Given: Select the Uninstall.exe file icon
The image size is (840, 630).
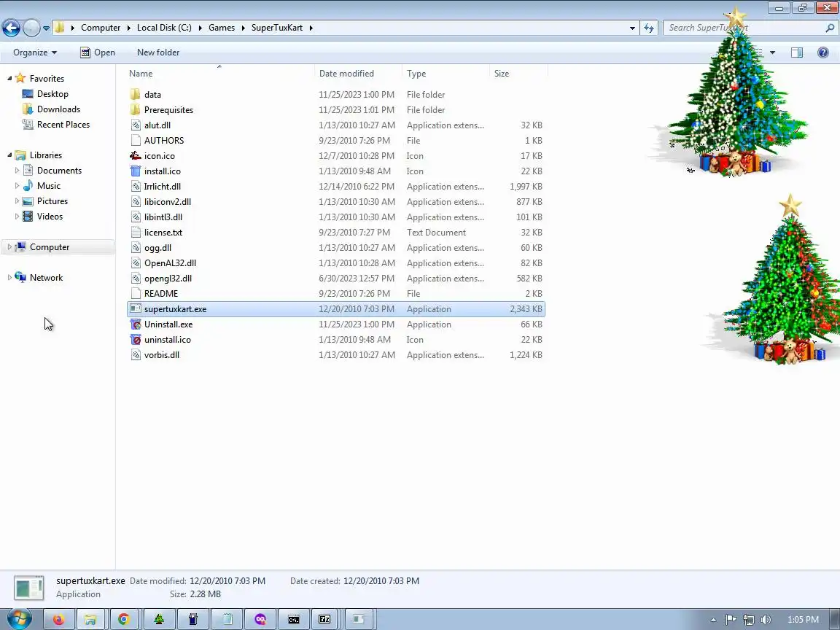Looking at the screenshot, I should click(x=136, y=324).
